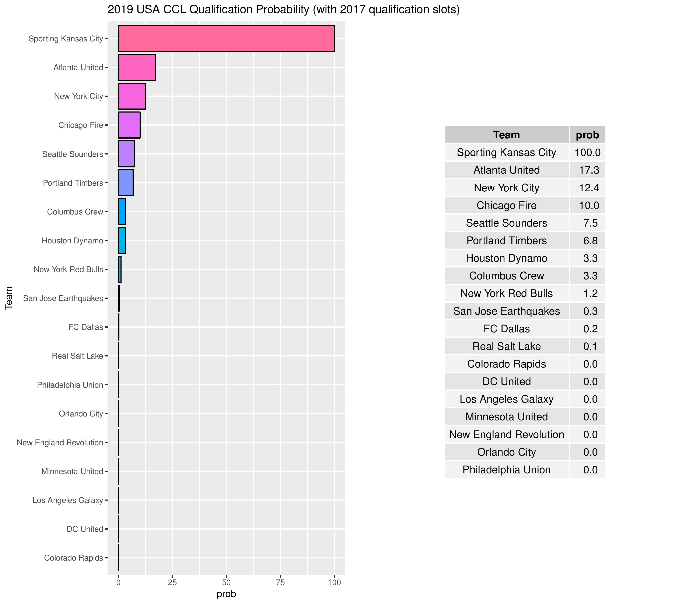This screenshot has width=700, height=604.
Task: Click the Portland Timbers blue bar
Action: point(126,183)
